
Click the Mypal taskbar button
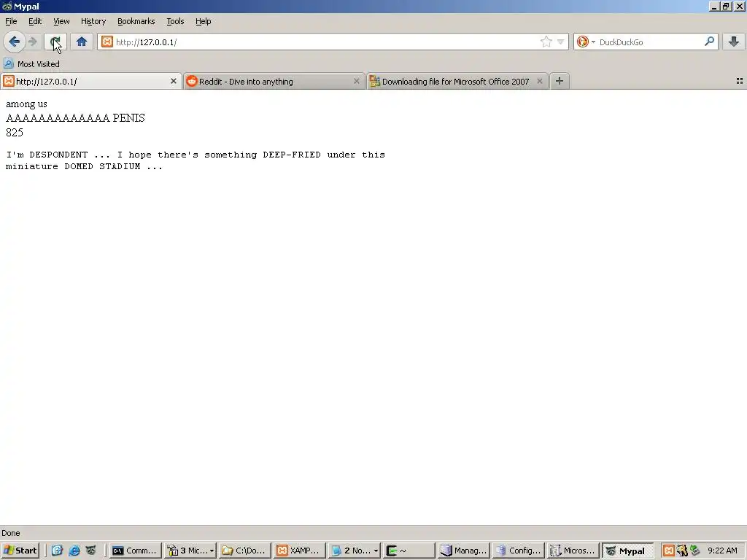(627, 551)
